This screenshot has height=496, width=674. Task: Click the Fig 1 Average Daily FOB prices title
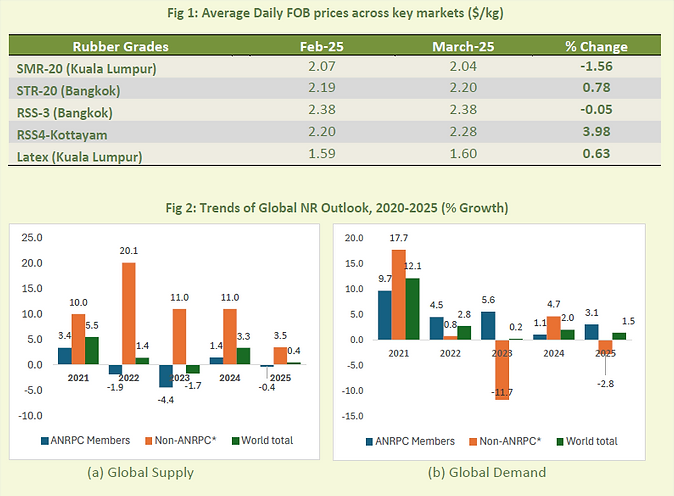[335, 13]
